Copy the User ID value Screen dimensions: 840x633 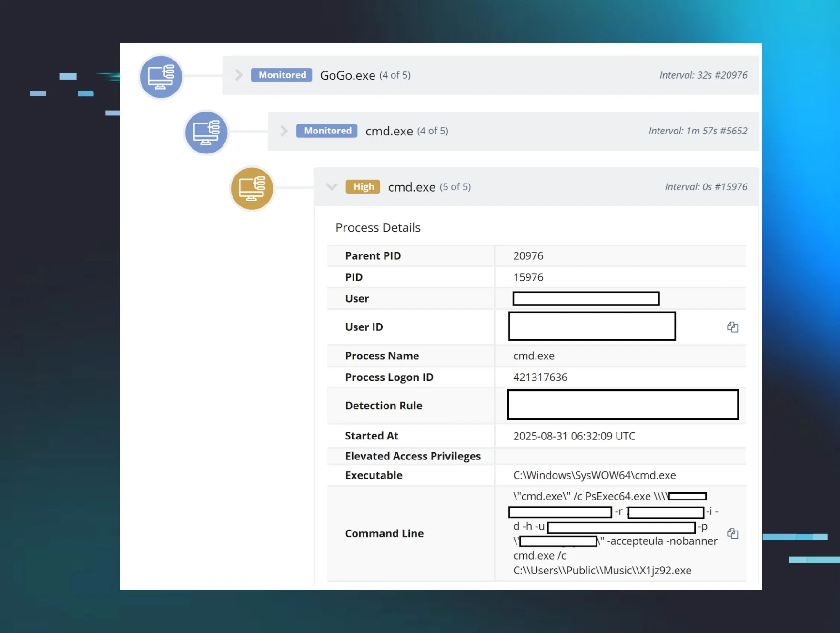point(732,327)
